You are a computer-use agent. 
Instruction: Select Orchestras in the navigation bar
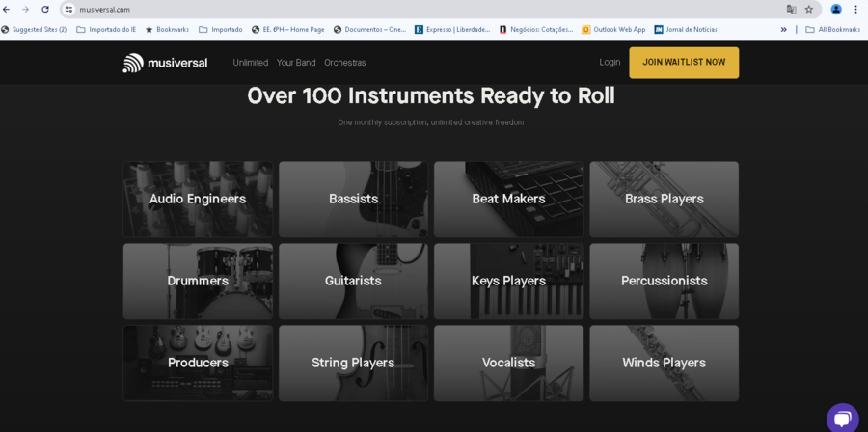click(x=344, y=63)
